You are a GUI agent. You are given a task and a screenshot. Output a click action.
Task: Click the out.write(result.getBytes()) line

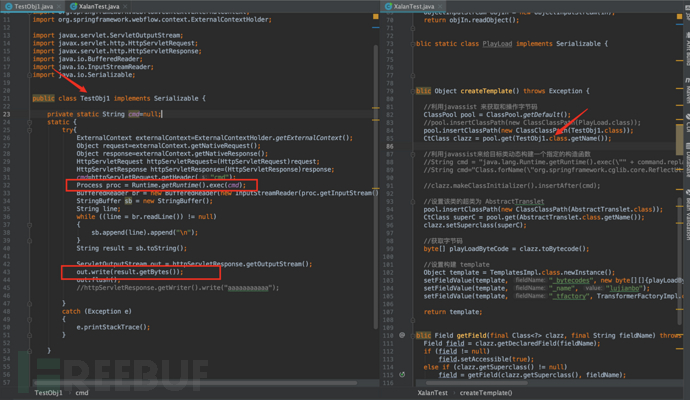point(129,272)
